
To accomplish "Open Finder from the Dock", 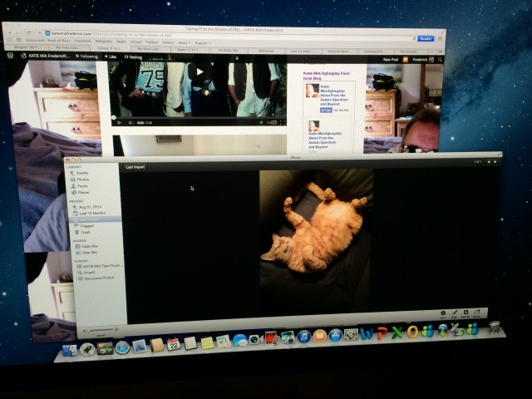I will (x=70, y=350).
